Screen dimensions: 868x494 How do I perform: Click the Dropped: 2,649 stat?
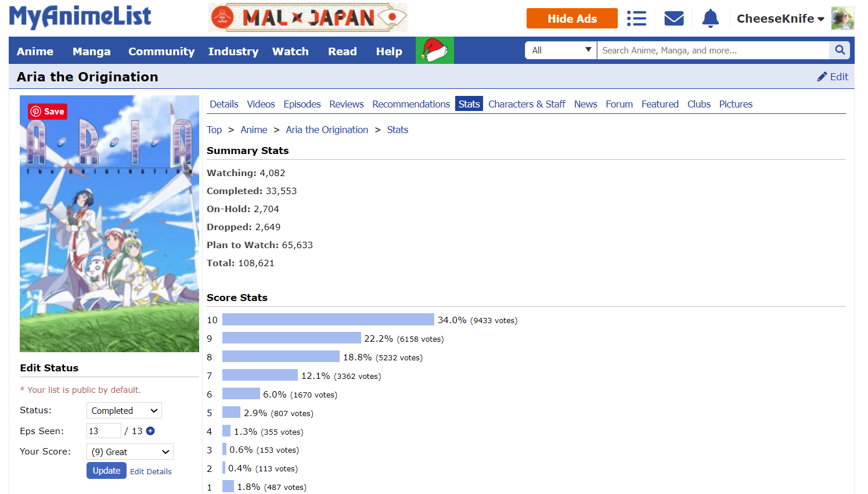tap(244, 227)
